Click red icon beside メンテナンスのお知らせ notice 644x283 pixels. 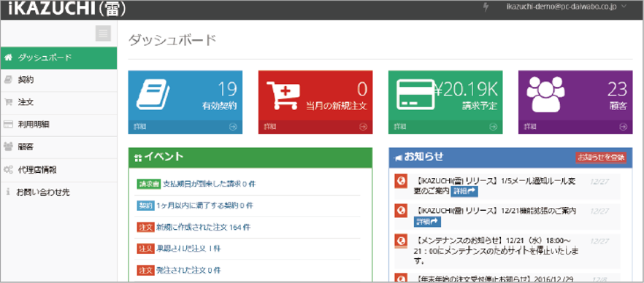(400, 241)
